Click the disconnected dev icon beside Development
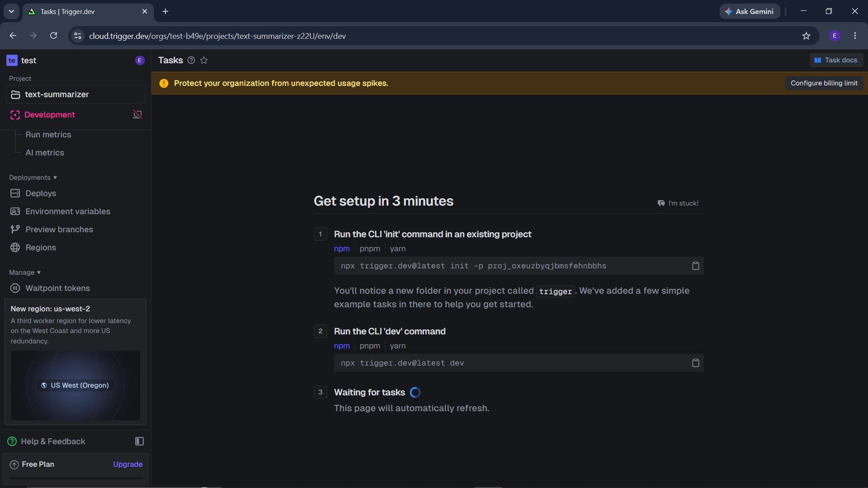868x488 pixels. (137, 115)
